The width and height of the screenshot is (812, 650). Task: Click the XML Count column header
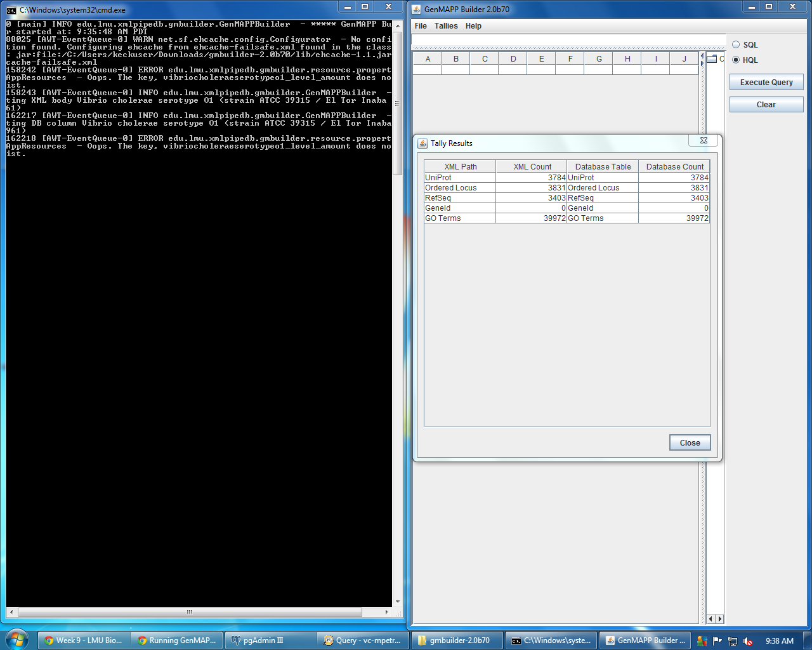532,167
